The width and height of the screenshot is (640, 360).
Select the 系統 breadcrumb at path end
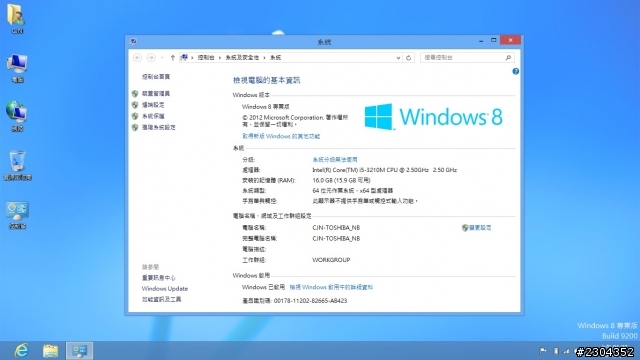pyautogui.click(x=276, y=58)
